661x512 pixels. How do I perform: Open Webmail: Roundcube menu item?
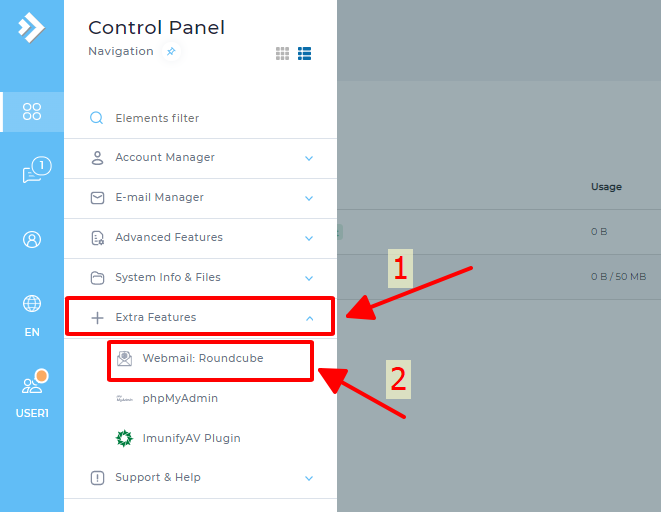[x=203, y=358]
